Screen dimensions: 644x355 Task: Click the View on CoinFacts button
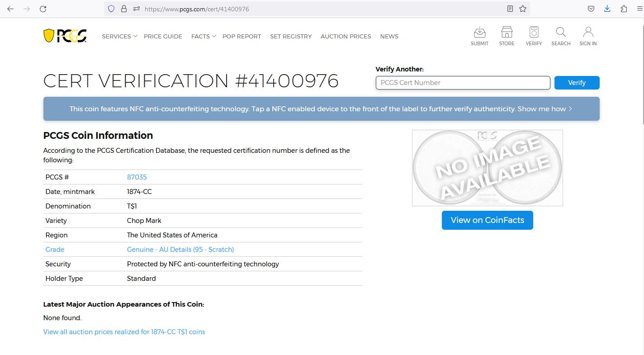tap(487, 220)
